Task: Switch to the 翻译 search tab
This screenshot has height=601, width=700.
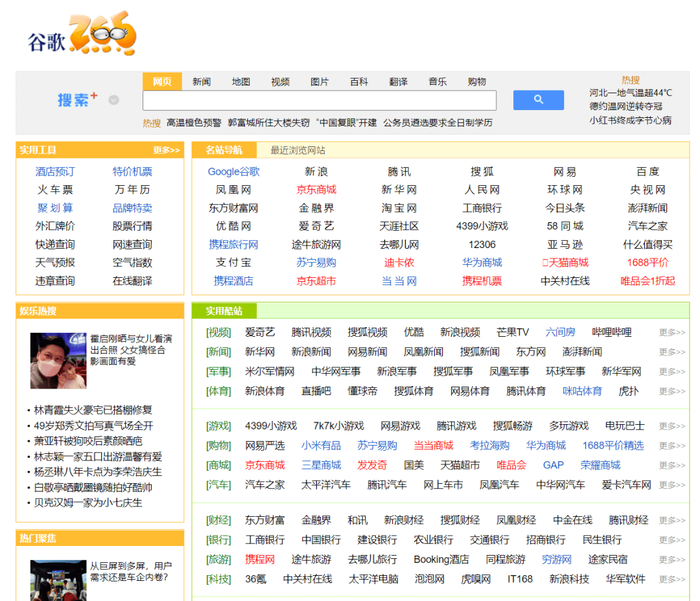Action: click(x=398, y=81)
